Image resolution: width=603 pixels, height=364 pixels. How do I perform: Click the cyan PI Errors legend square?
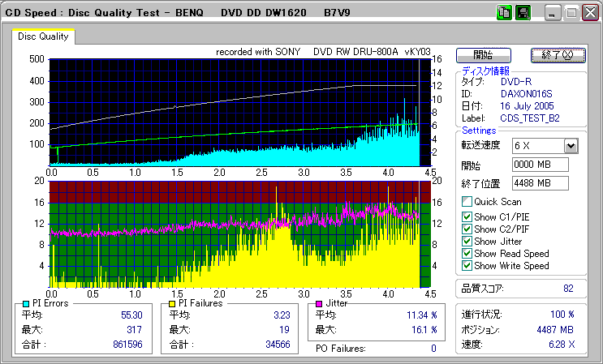(27, 303)
